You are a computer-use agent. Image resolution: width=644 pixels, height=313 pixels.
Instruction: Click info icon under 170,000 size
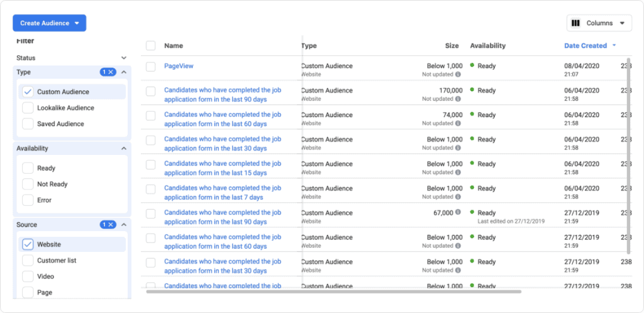(458, 99)
